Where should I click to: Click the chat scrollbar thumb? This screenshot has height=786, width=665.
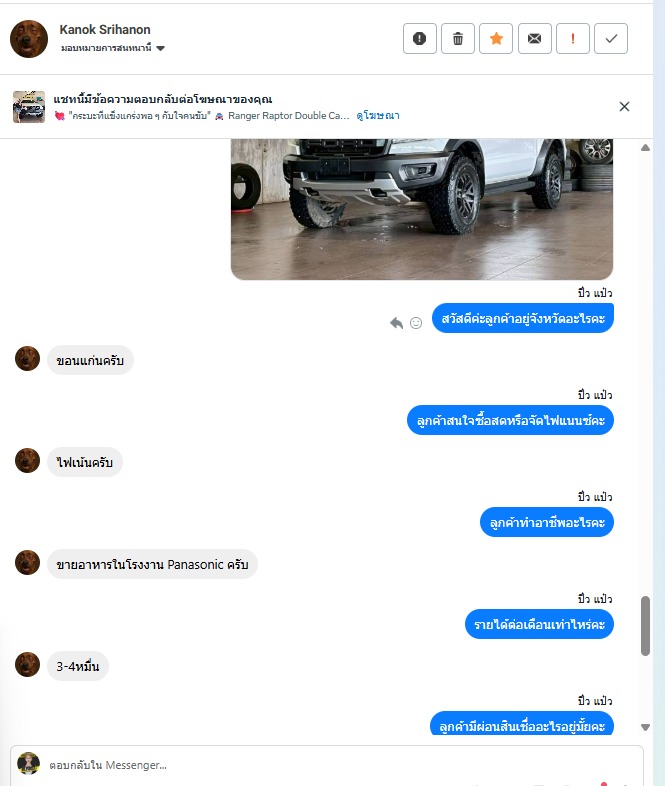(x=645, y=626)
